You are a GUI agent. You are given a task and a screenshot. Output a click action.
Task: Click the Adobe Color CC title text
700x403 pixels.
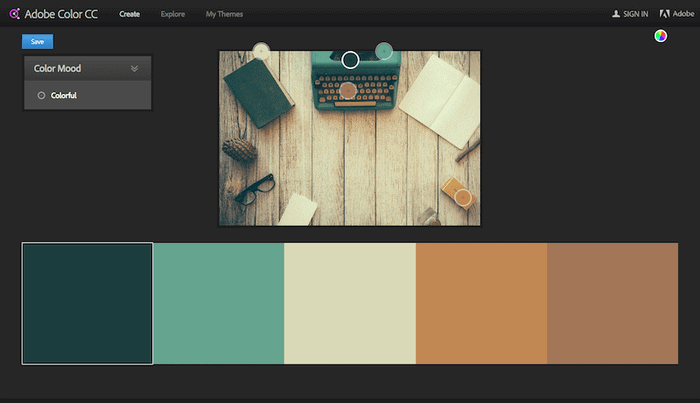click(61, 14)
